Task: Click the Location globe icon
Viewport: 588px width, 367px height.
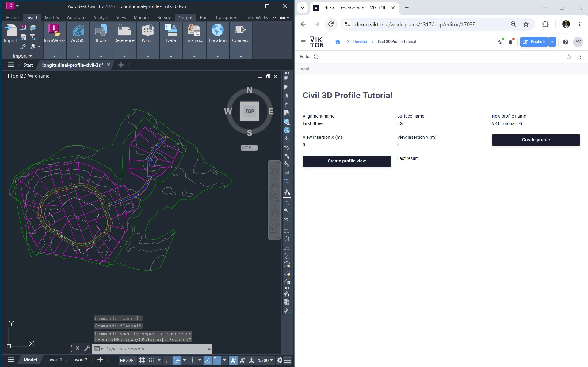Action: point(218,30)
